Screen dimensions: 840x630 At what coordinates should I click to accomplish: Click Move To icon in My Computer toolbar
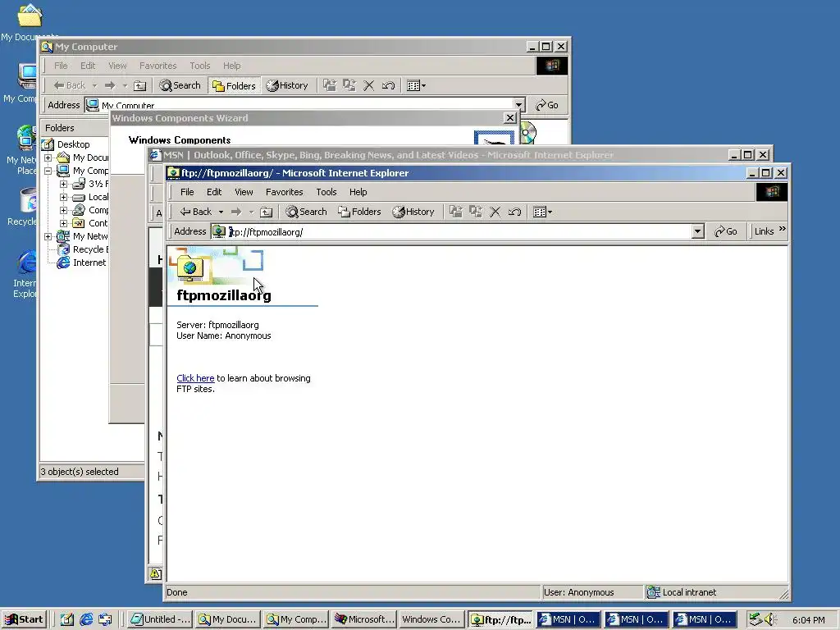[330, 85]
